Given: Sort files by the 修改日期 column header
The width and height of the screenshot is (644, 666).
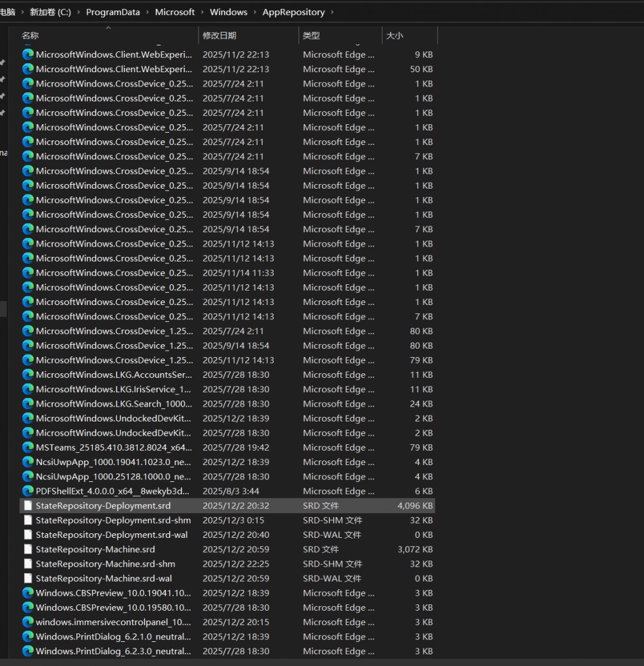Looking at the screenshot, I should [219, 36].
